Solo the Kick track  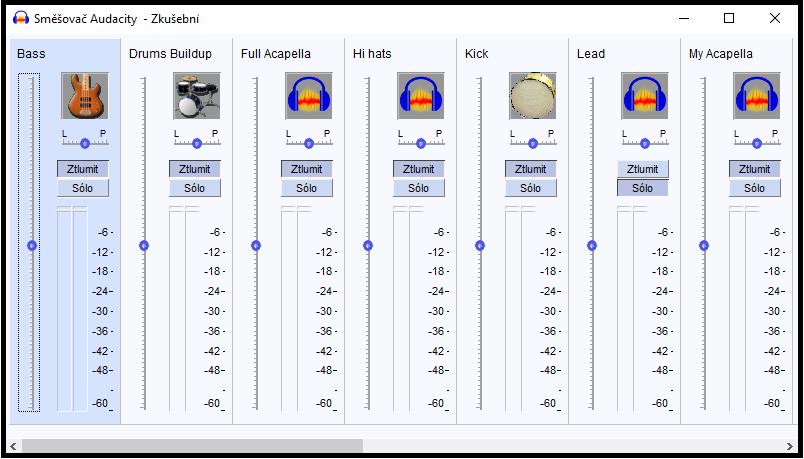531,188
